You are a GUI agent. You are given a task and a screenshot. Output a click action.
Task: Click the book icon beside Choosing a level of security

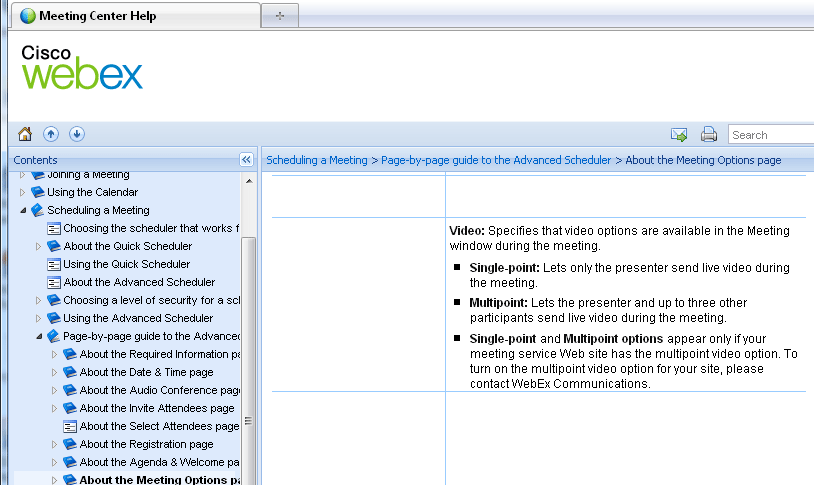click(54, 300)
